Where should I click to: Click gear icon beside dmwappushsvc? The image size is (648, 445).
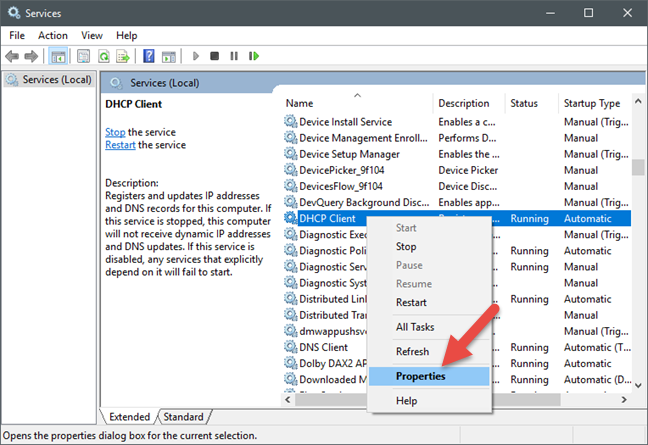(x=291, y=331)
